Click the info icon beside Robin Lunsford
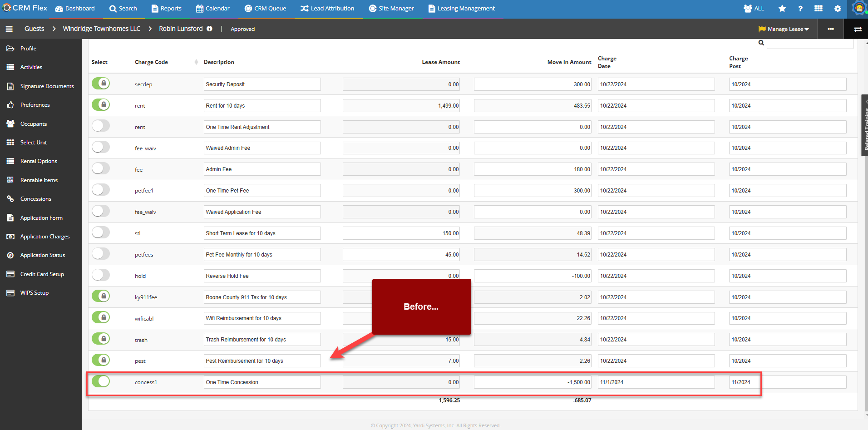This screenshot has height=430, width=868. [x=209, y=29]
